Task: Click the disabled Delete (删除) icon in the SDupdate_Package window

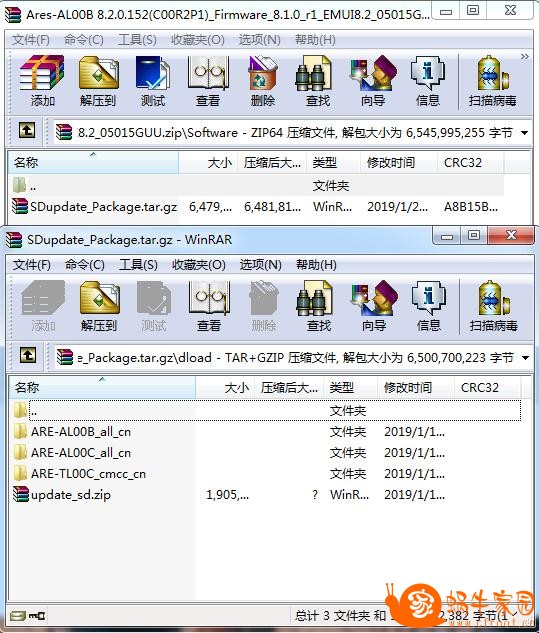Action: coord(264,306)
